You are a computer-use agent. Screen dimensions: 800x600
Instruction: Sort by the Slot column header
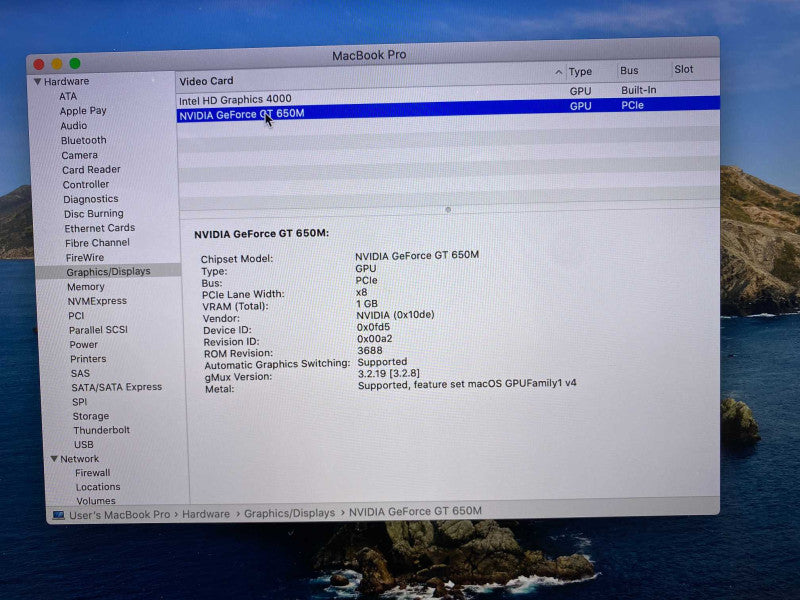pos(684,69)
